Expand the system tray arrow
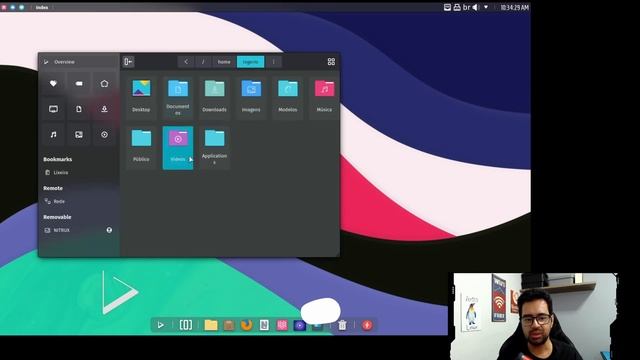Viewport: 640px width, 360px height. point(486,7)
